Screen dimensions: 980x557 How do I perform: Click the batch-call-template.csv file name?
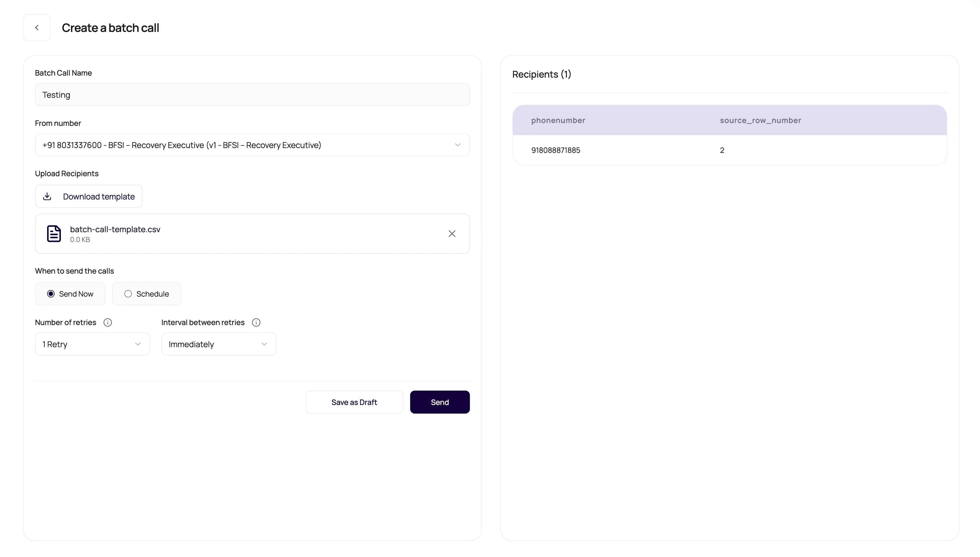click(115, 229)
